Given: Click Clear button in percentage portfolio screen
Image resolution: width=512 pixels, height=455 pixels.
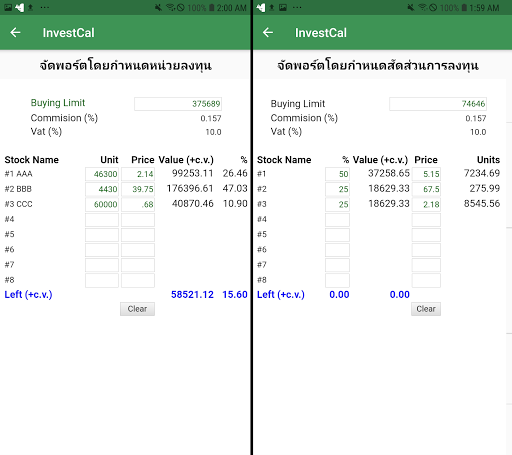Looking at the screenshot, I should [x=426, y=309].
